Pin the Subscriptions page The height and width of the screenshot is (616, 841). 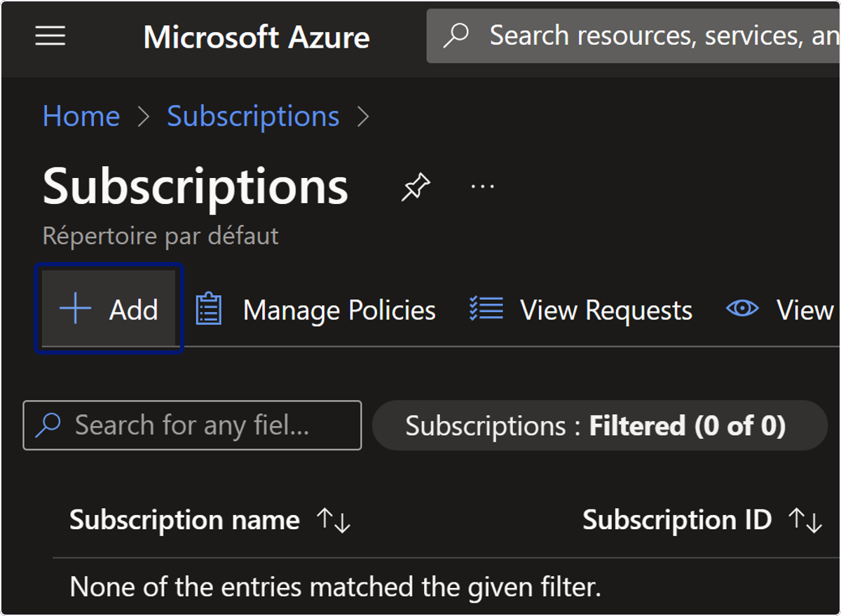(x=416, y=187)
